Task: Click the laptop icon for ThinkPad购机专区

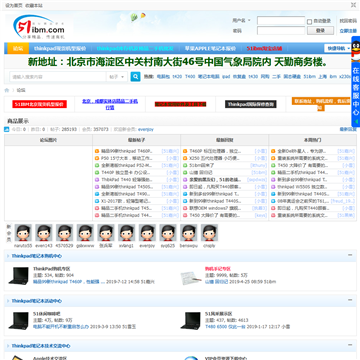Action: (x=19, y=276)
